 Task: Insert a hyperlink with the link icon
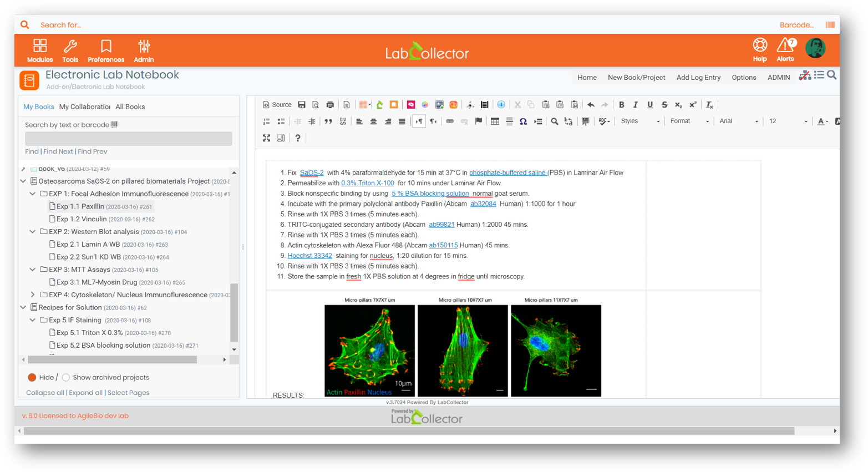[x=450, y=121]
